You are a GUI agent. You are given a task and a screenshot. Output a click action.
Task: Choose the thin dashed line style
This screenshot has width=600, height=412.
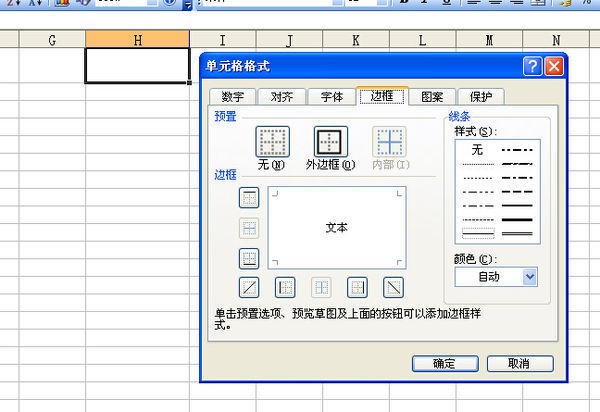click(478, 220)
